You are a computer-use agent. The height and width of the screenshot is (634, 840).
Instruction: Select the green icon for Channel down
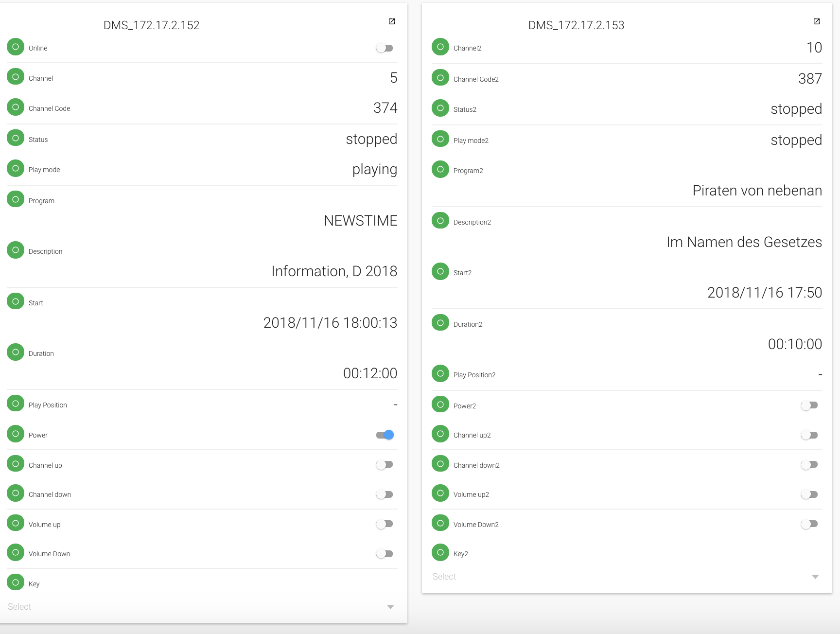[x=16, y=493]
